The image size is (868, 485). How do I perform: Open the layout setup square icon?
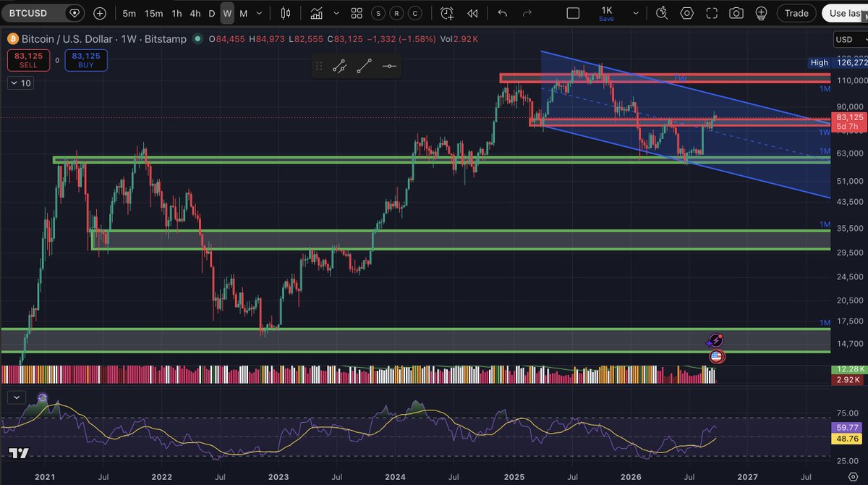[x=573, y=13]
